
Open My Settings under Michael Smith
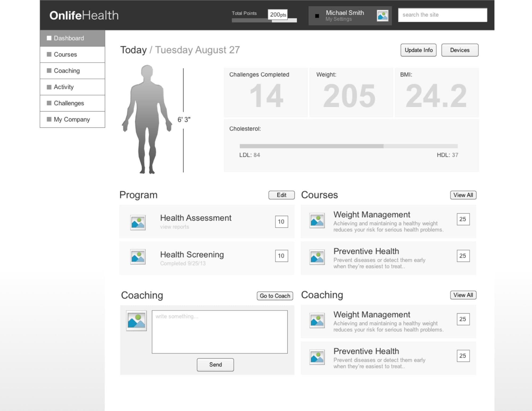[x=339, y=19]
